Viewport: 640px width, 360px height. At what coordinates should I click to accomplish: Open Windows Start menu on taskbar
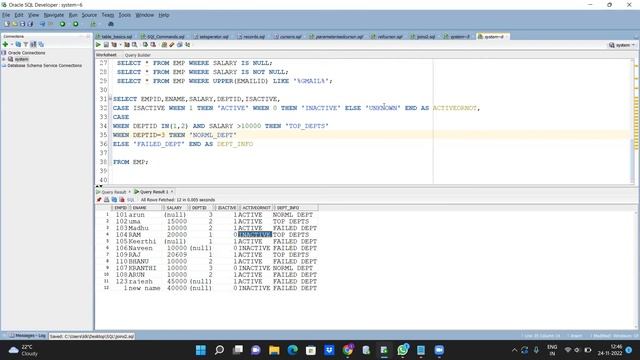(x=201, y=350)
